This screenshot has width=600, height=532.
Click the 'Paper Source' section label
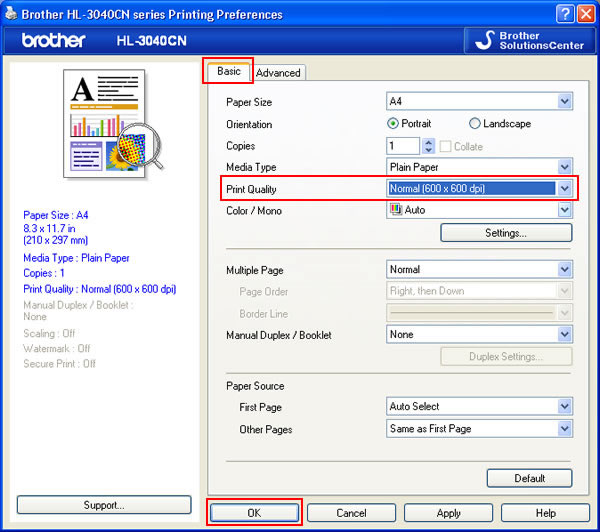[255, 386]
